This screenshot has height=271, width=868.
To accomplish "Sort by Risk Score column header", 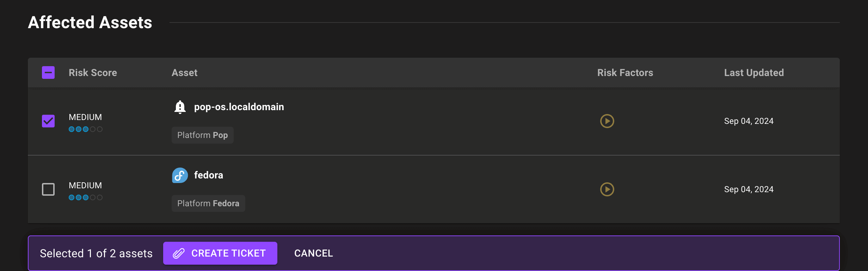I will click(x=93, y=73).
